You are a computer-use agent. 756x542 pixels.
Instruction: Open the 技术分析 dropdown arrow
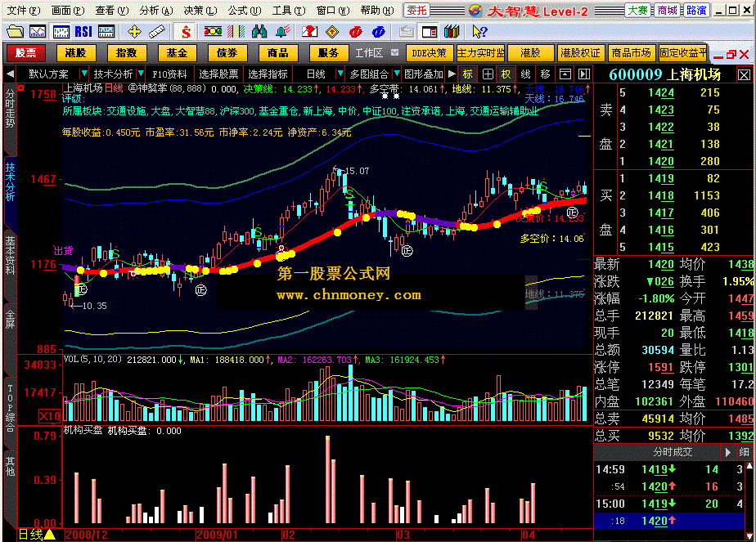point(141,74)
